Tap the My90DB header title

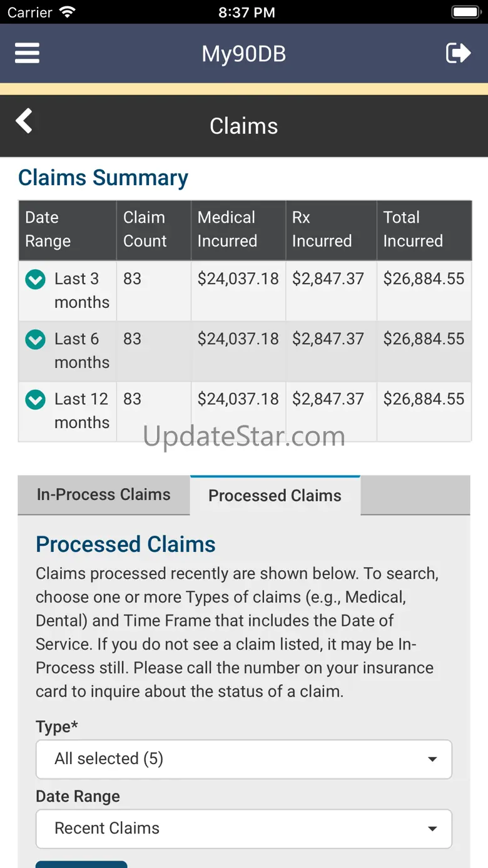pyautogui.click(x=244, y=54)
